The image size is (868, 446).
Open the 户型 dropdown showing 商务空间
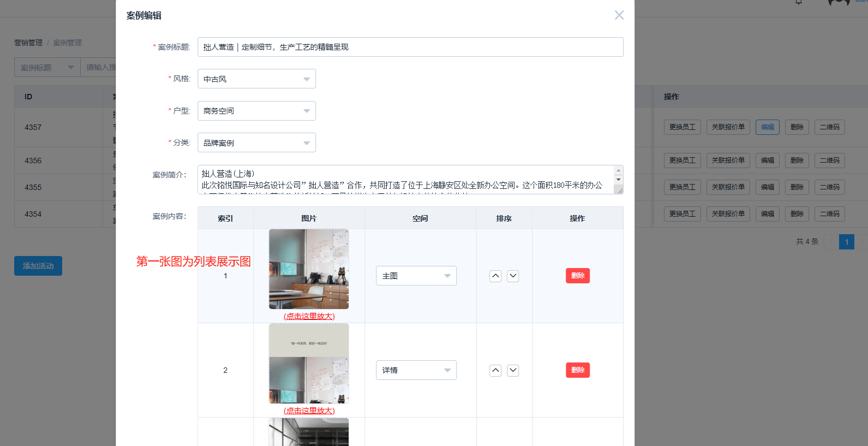[x=256, y=111]
